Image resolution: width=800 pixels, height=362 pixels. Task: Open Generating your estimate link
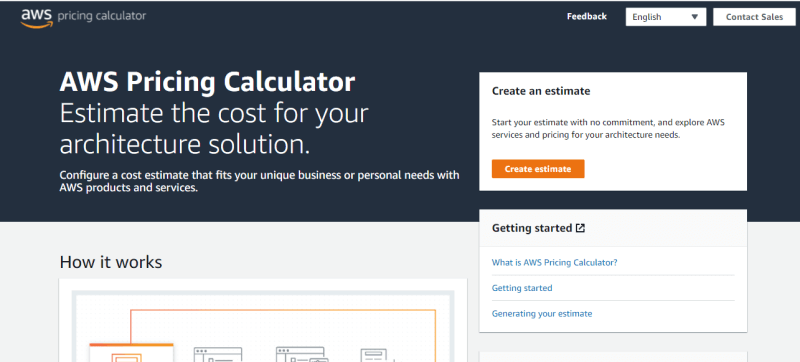coord(542,314)
